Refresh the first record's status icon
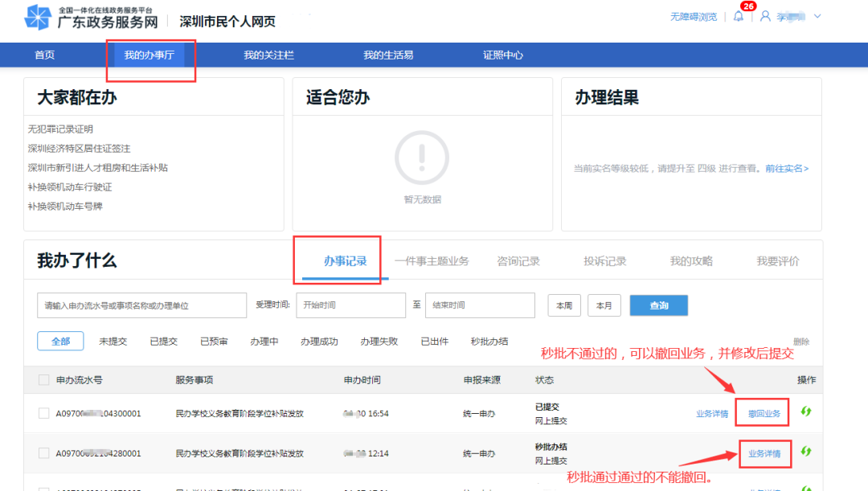The image size is (868, 491). pyautogui.click(x=807, y=412)
